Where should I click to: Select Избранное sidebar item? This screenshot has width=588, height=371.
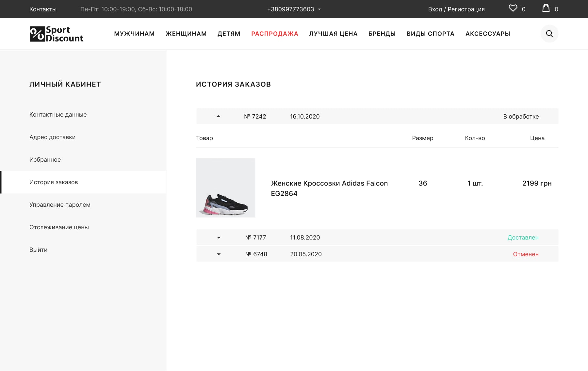pyautogui.click(x=45, y=160)
